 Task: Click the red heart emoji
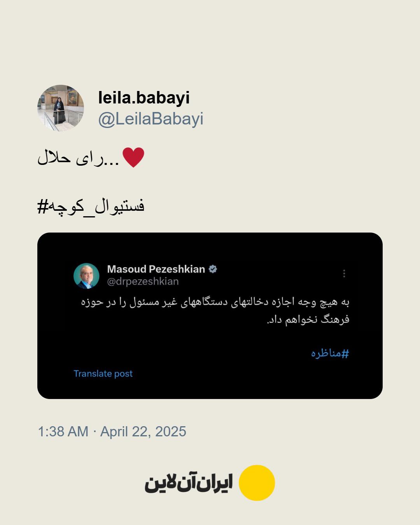(x=133, y=157)
